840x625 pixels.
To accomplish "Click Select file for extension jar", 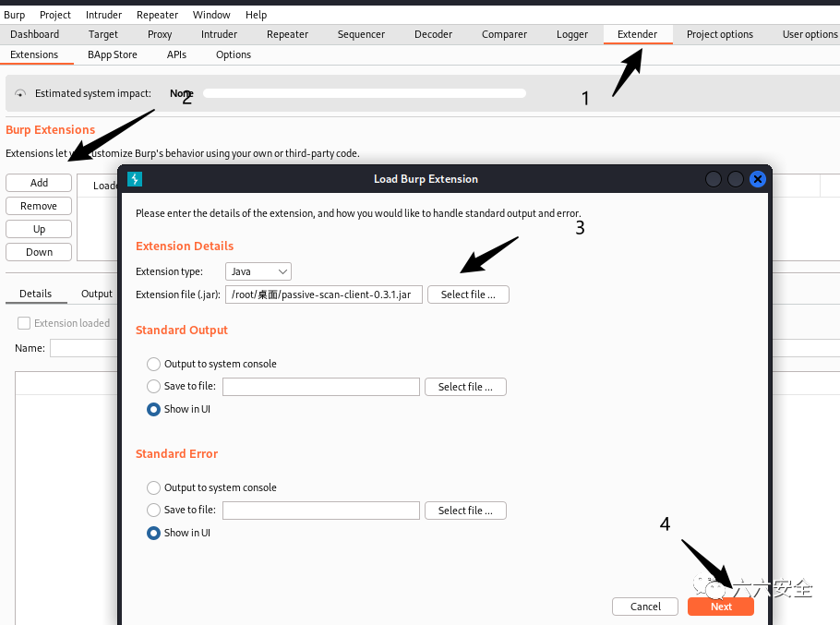I will [x=468, y=294].
